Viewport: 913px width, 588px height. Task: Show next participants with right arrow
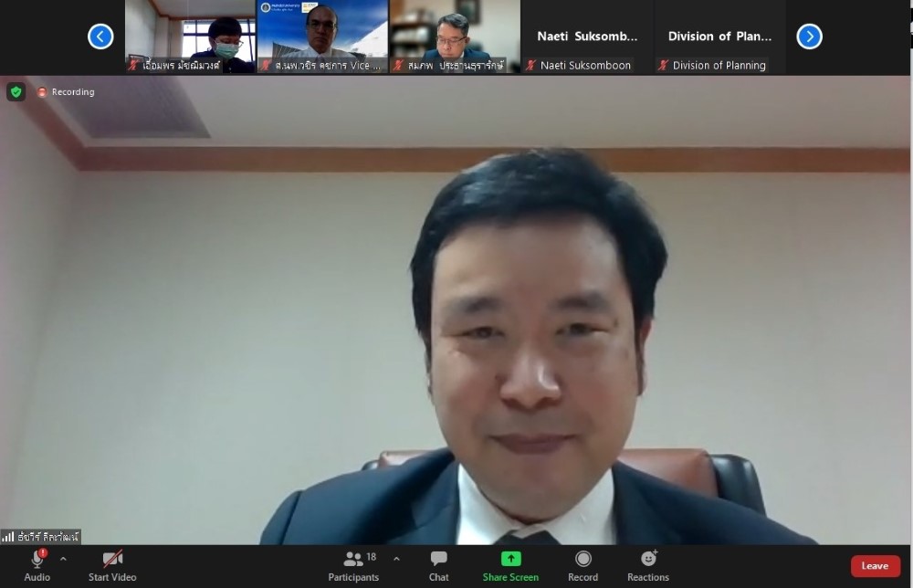click(809, 37)
